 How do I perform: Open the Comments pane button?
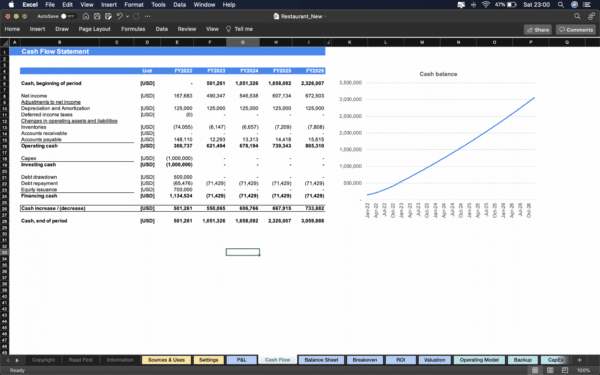coord(576,29)
